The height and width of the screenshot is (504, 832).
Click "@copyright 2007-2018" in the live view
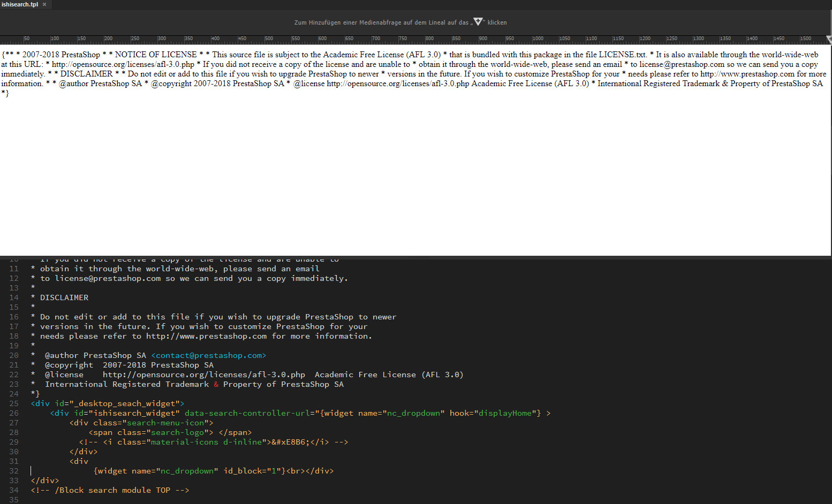(191, 83)
